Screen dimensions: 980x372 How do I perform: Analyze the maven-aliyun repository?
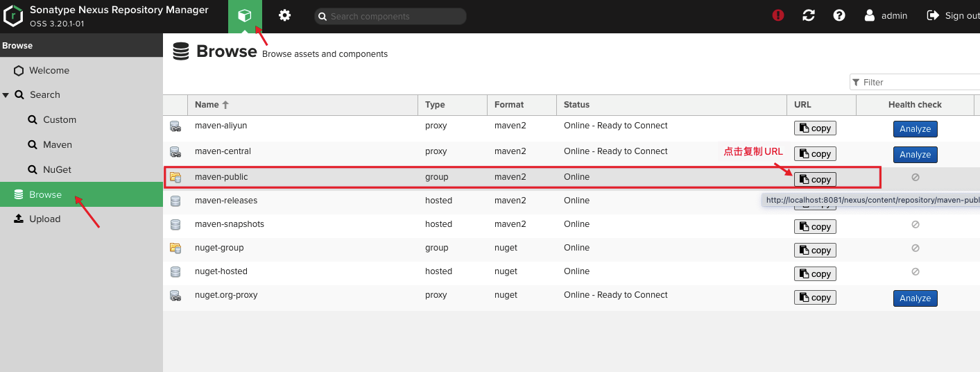915,129
